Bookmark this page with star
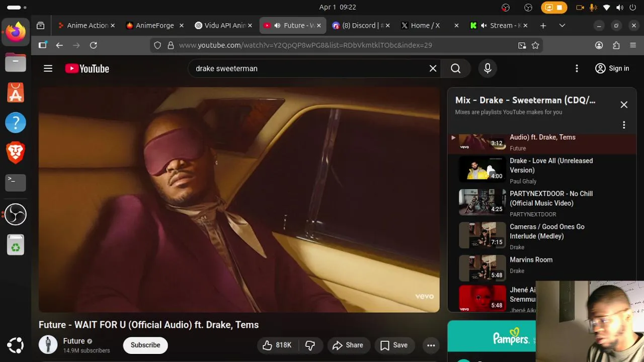 click(x=535, y=45)
